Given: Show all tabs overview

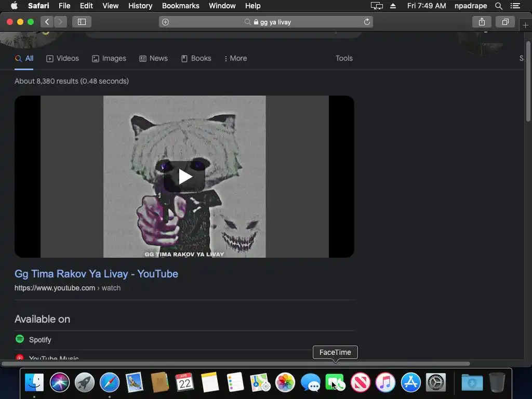Looking at the screenshot, I should 505,22.
